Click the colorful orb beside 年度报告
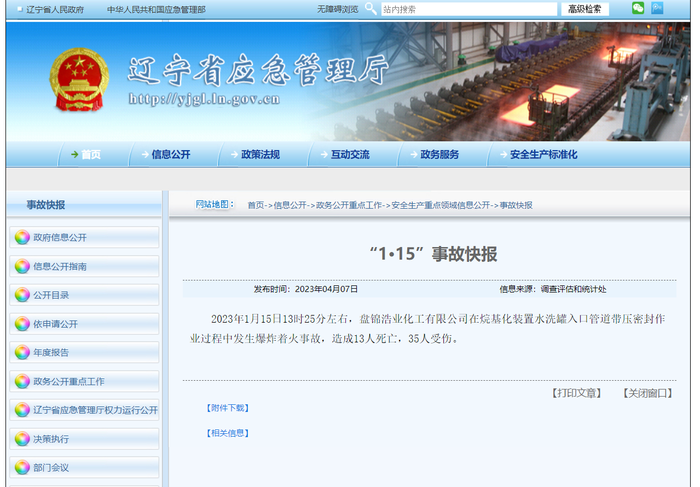The width and height of the screenshot is (700, 487). pyautogui.click(x=22, y=353)
